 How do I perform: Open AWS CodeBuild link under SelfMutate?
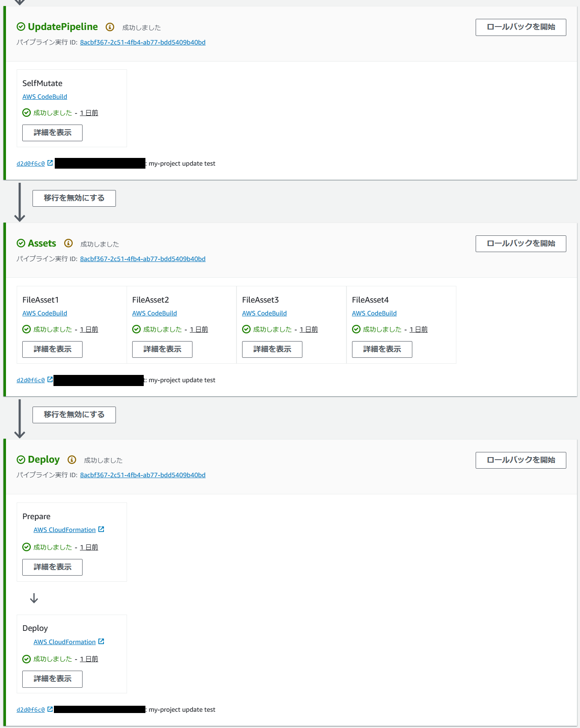pyautogui.click(x=44, y=96)
